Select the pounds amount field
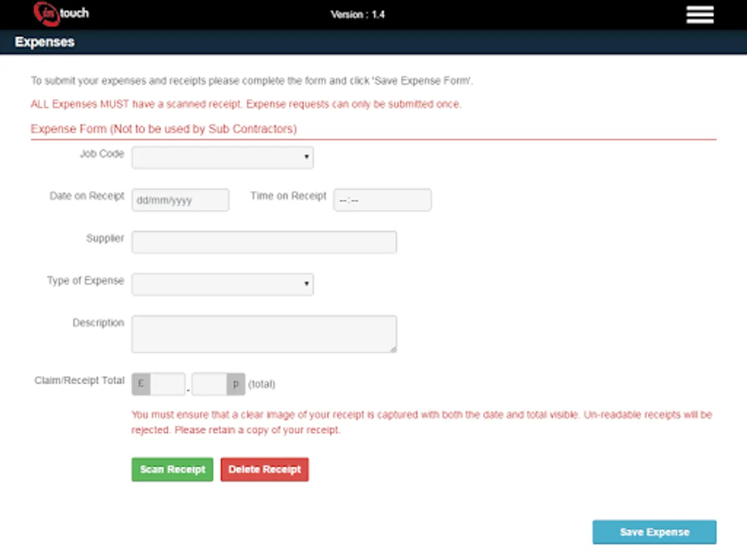This screenshot has height=560, width=747. point(167,384)
